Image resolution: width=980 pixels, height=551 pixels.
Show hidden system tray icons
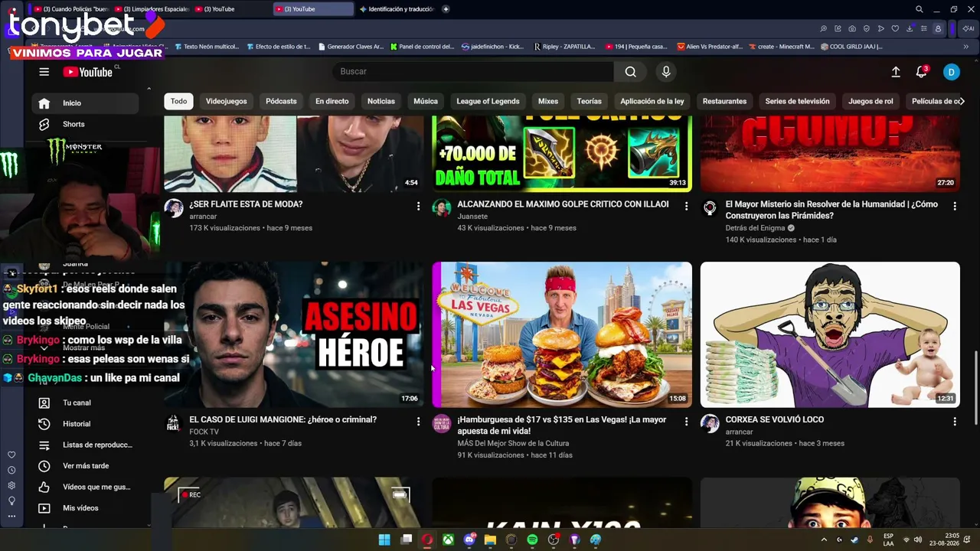[x=824, y=540]
